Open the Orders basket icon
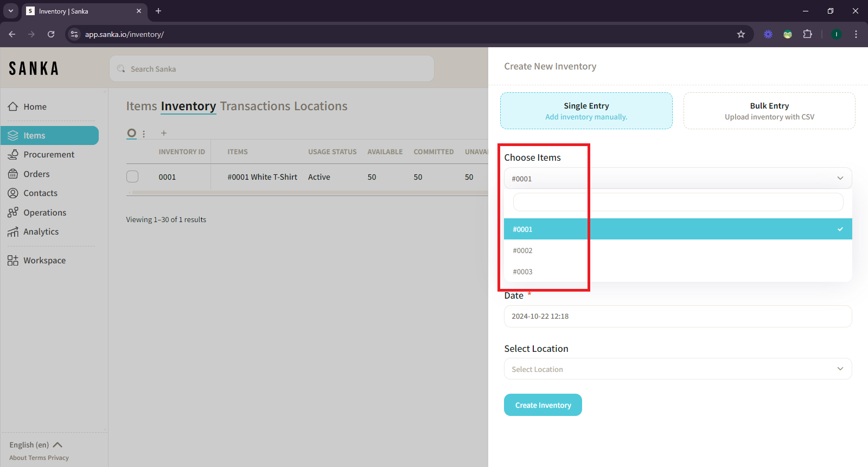 [x=13, y=174]
